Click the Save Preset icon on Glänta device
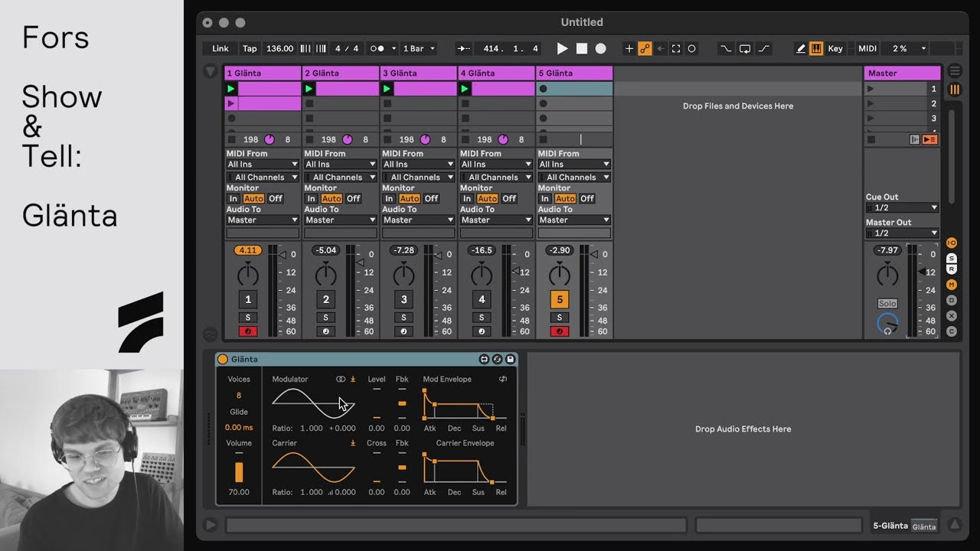 [x=510, y=359]
